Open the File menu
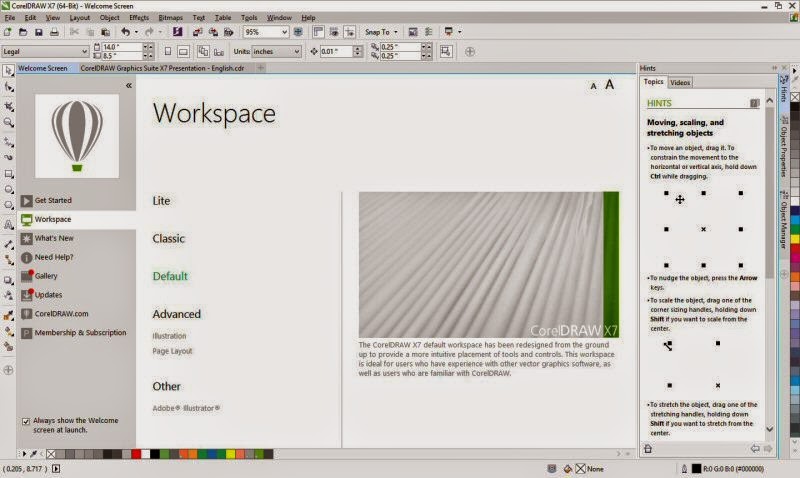The width and height of the screenshot is (800, 478). [10, 17]
